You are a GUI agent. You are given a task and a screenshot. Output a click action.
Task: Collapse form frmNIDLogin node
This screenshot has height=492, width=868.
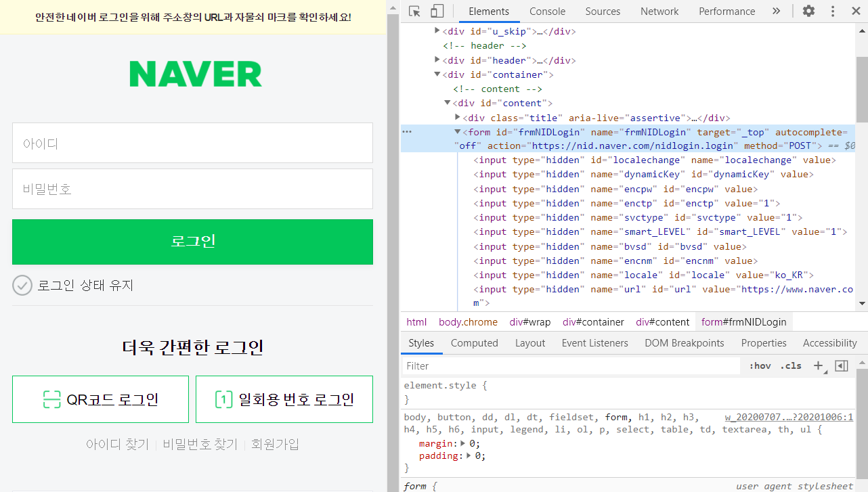[x=458, y=132]
